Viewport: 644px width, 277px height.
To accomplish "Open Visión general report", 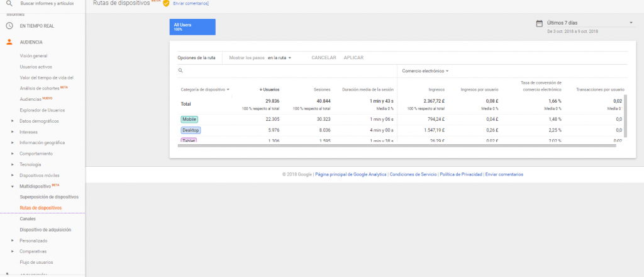I will [34, 56].
